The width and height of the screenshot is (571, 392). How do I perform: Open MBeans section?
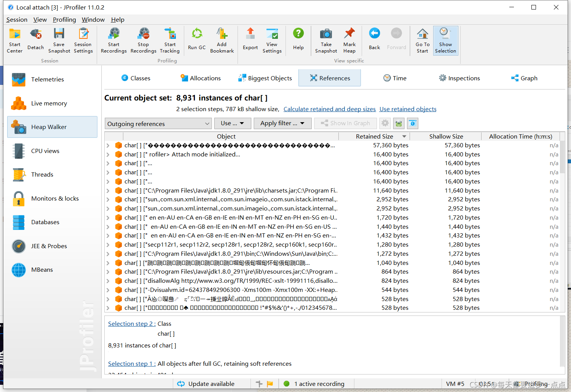pos(52,269)
